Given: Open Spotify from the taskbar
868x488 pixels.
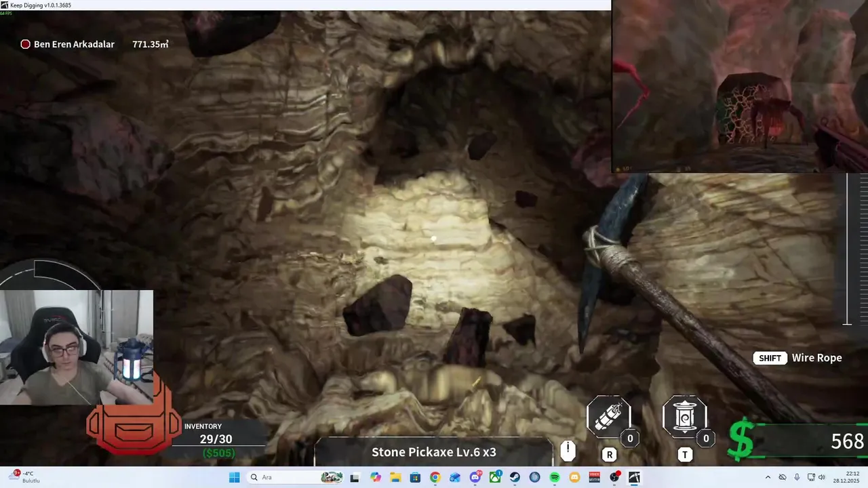Looking at the screenshot, I should click(555, 477).
